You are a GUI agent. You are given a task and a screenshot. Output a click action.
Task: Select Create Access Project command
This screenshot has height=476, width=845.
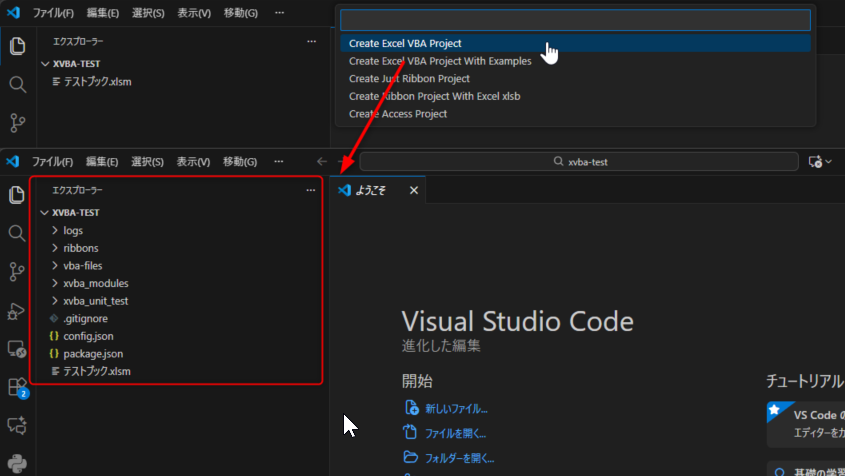coord(575,114)
